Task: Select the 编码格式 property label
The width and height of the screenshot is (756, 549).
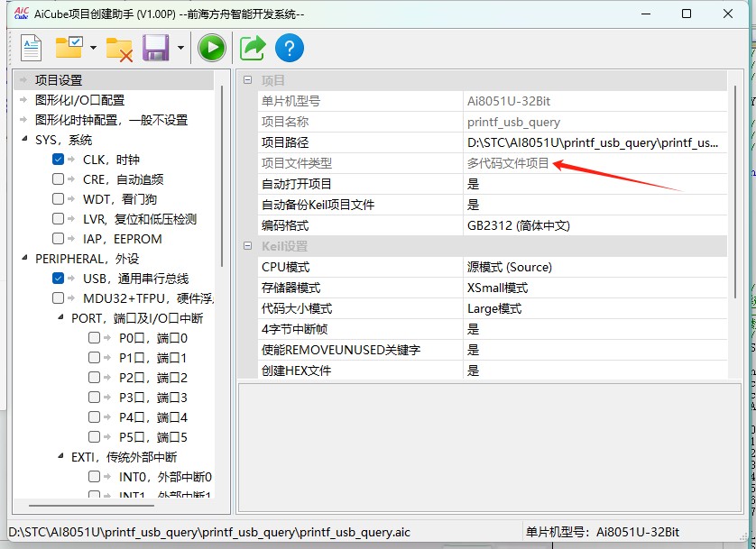Action: pos(285,225)
